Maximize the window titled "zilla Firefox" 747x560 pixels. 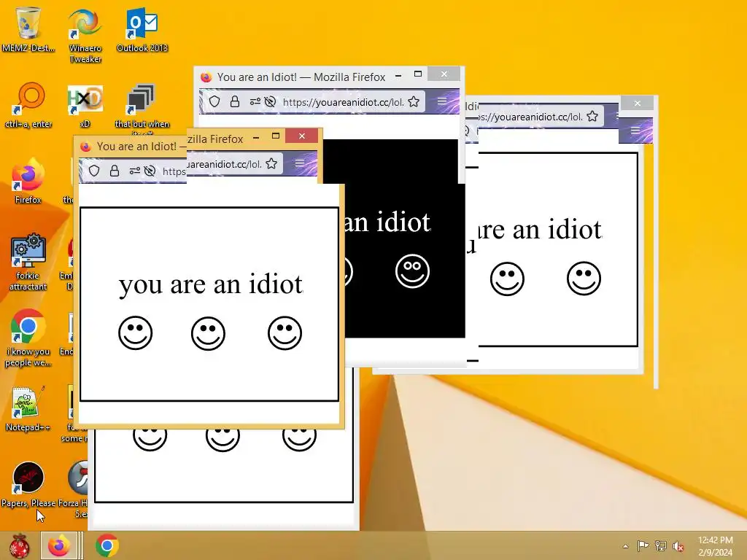click(x=275, y=136)
